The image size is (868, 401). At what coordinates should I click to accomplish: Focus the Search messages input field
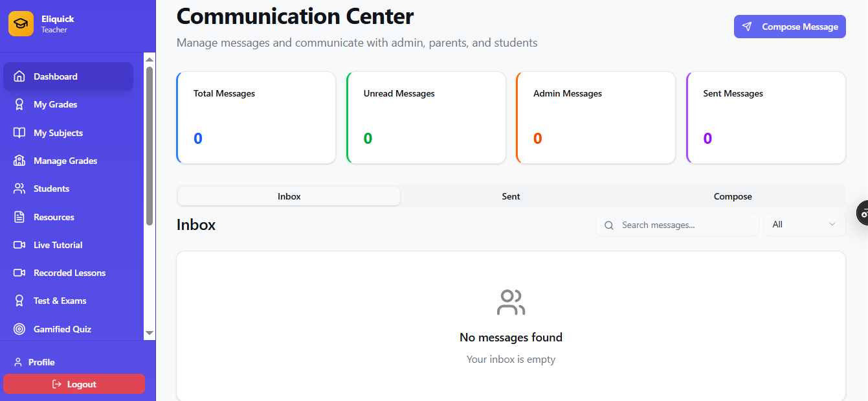click(678, 225)
